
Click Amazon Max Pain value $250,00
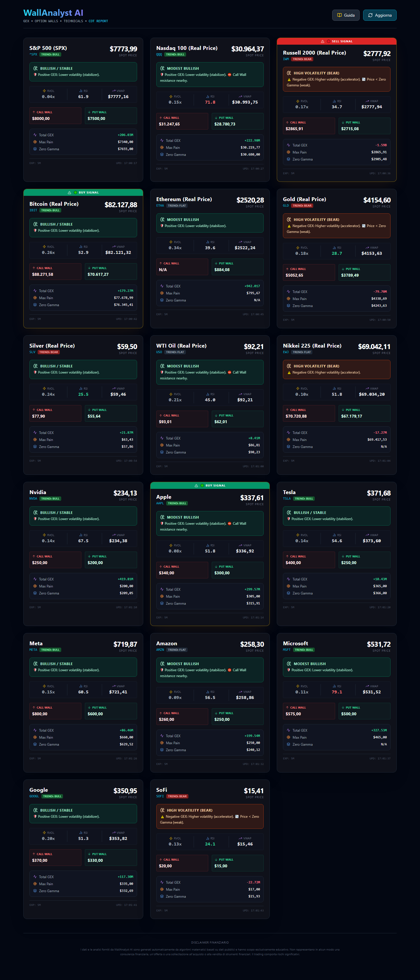tap(253, 743)
